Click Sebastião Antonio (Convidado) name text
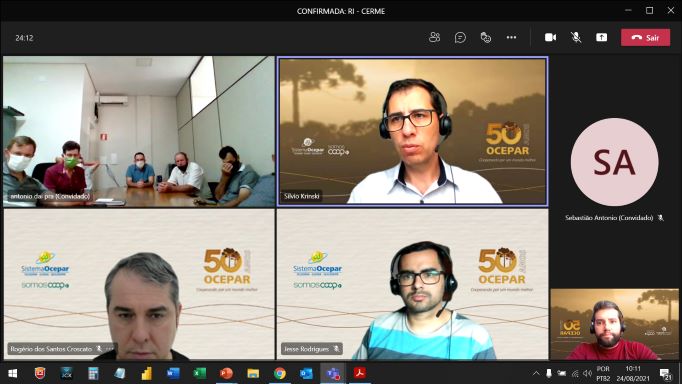 point(609,217)
